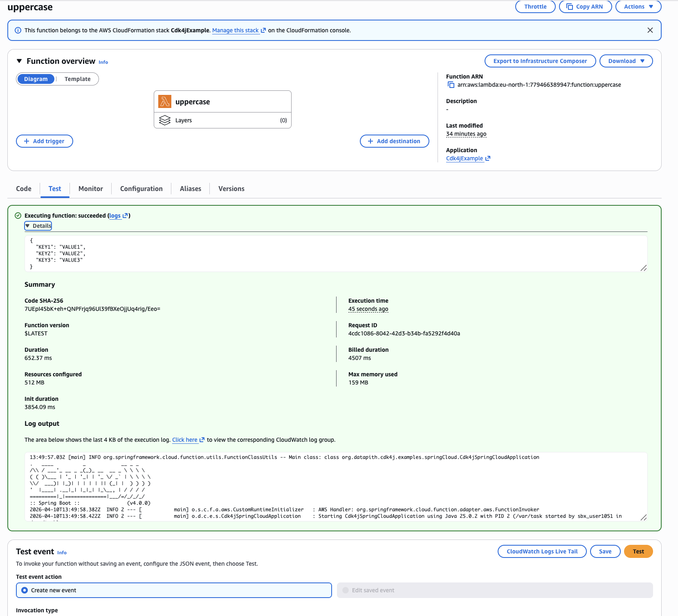Viewport: 678px width, 616px height.
Task: Collapse the Details expander
Action: tap(38, 226)
